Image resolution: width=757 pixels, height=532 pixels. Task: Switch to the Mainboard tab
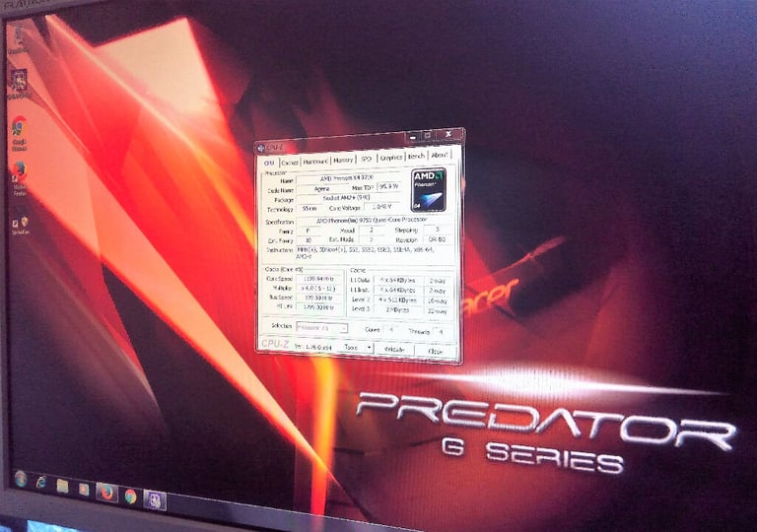click(x=315, y=162)
